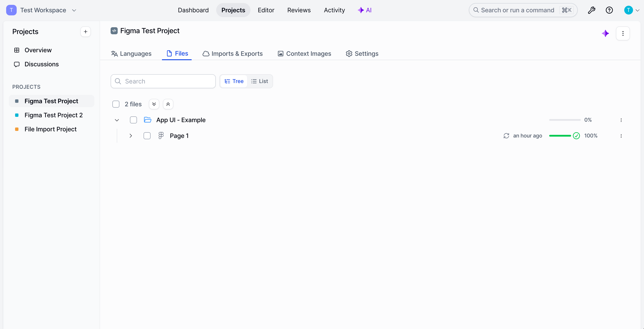Click the Test Workspace avatar icon

[11, 10]
